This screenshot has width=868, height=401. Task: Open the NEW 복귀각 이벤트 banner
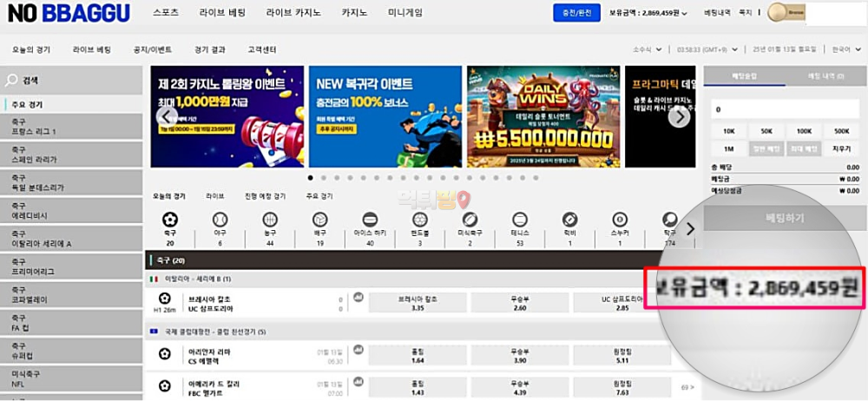click(385, 117)
